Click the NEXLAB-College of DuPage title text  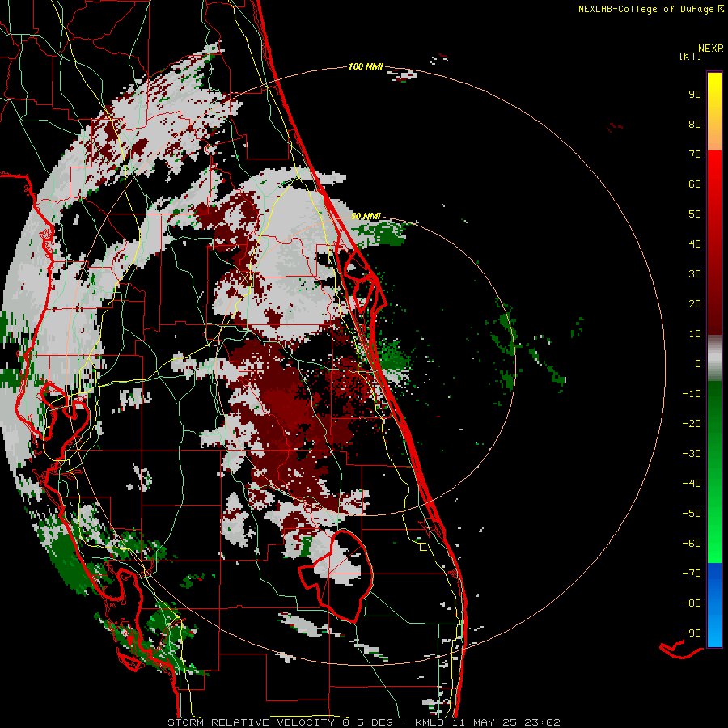tap(645, 9)
